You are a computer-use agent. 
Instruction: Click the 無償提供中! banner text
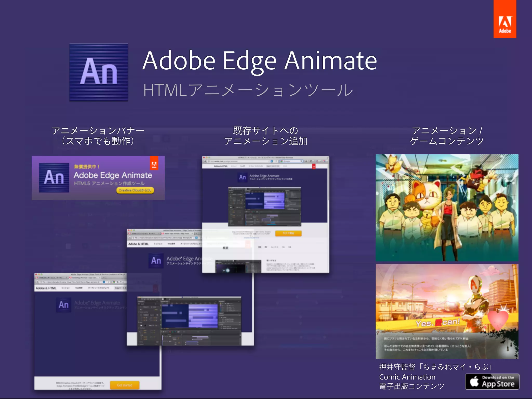(x=87, y=167)
